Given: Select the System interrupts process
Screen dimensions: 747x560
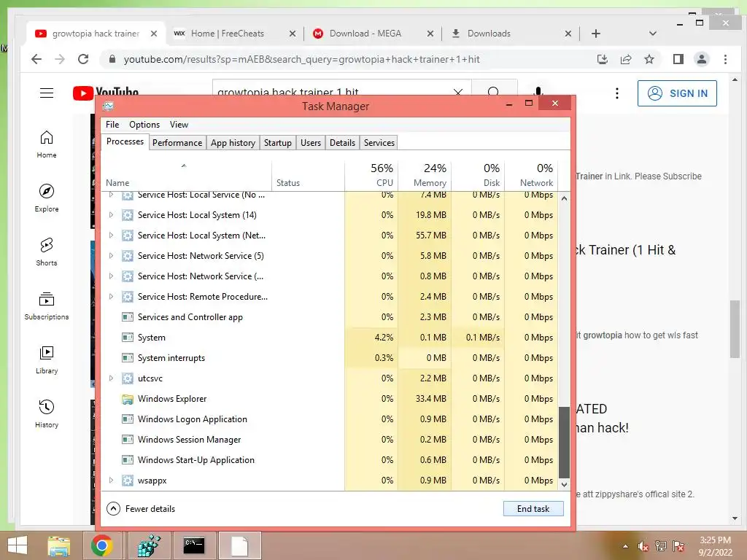Looking at the screenshot, I should (x=330, y=357).
